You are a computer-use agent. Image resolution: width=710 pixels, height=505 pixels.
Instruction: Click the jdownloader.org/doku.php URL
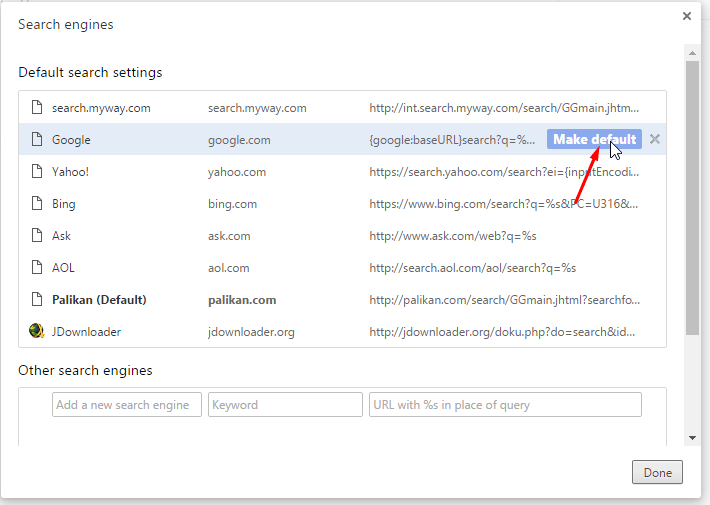click(502, 332)
